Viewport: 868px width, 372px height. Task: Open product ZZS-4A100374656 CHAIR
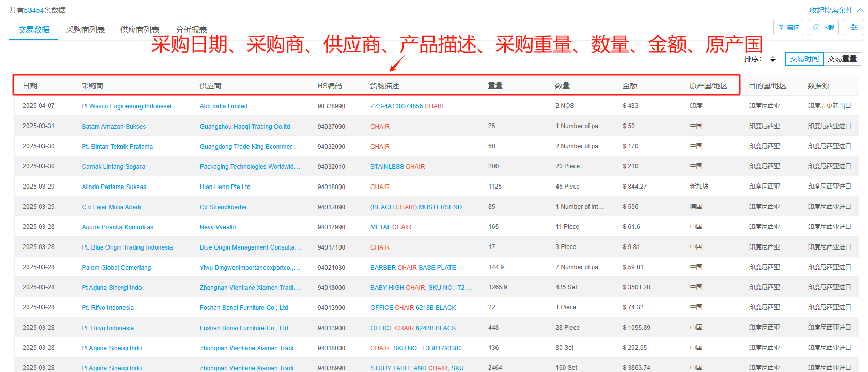tap(407, 106)
